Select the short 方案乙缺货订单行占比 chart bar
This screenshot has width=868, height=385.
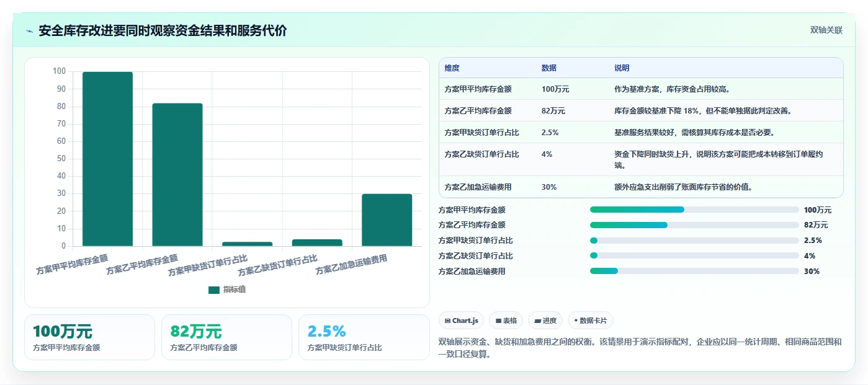point(317,242)
